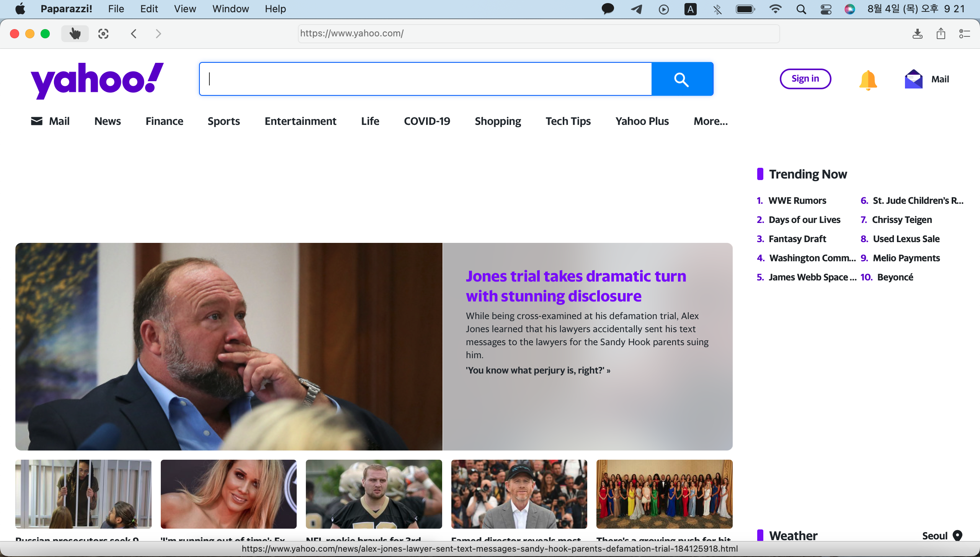
Task: Open the View menu
Action: [185, 9]
